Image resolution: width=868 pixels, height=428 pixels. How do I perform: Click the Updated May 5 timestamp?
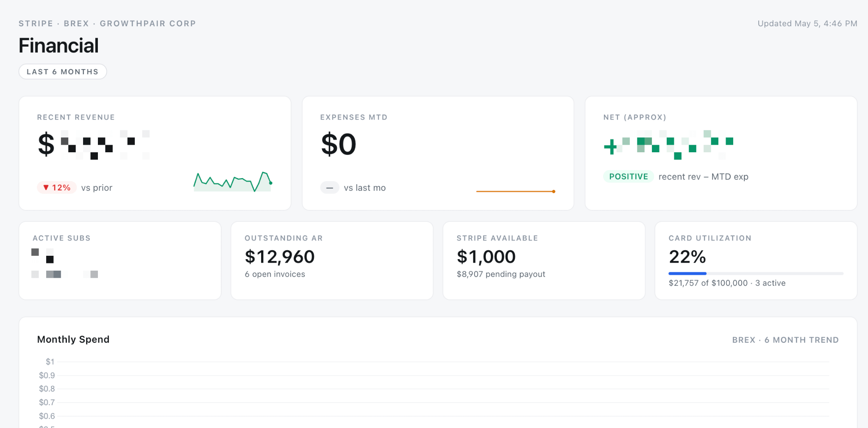point(807,23)
